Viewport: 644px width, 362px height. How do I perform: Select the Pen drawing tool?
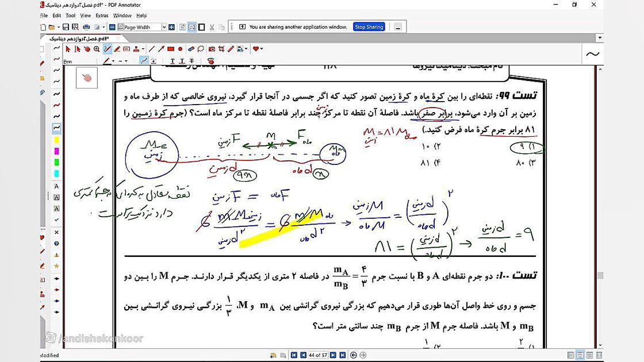point(107,49)
